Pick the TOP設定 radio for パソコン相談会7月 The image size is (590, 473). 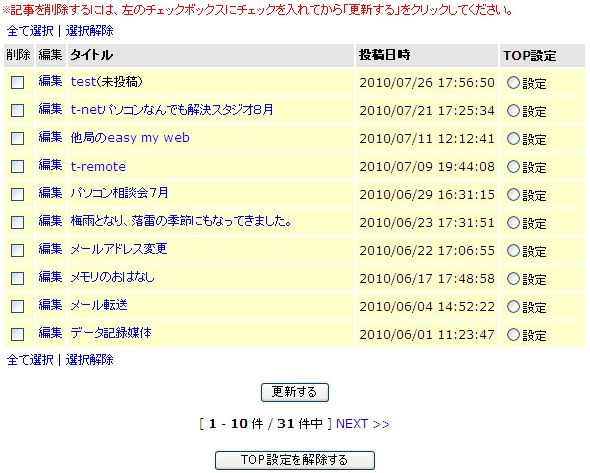click(x=513, y=195)
